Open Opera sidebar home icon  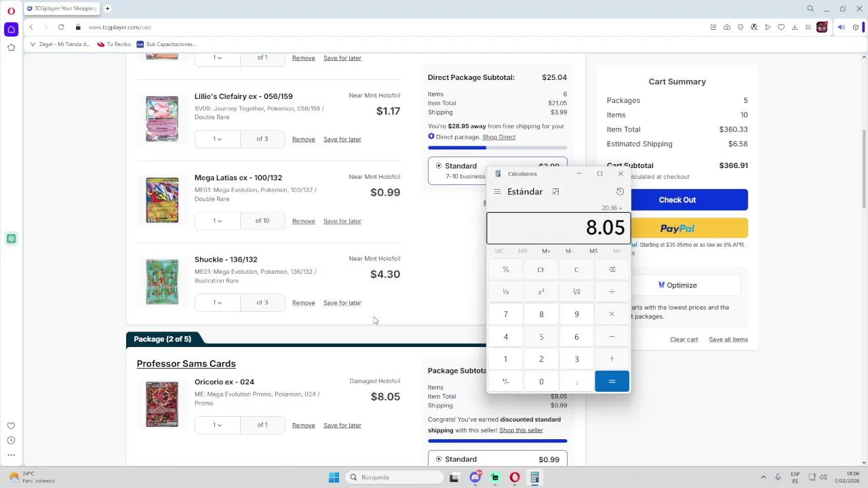11,29
